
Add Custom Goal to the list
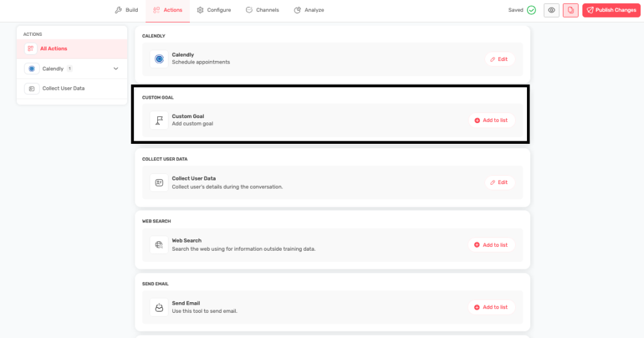pyautogui.click(x=492, y=121)
